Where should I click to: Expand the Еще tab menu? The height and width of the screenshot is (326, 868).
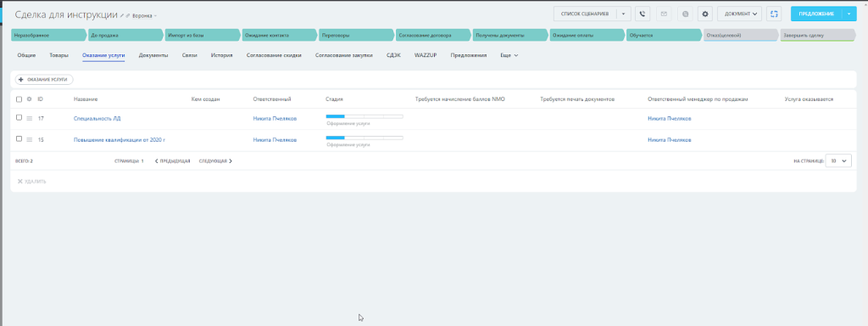509,55
